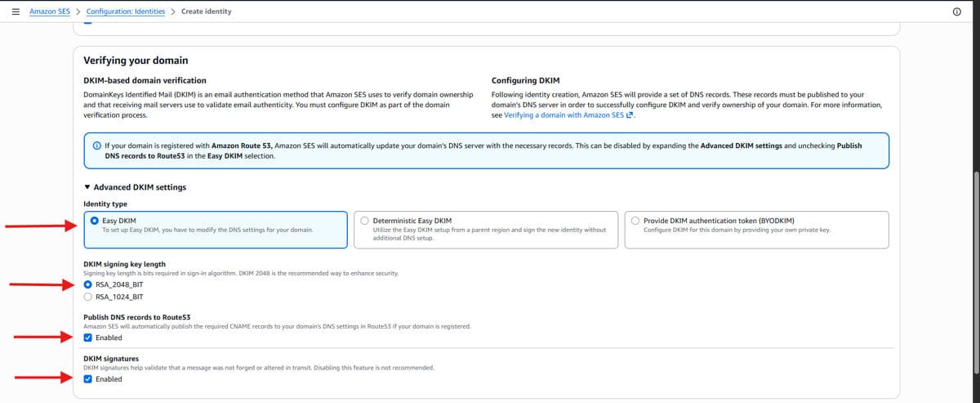The image size is (980, 403).
Task: Choose RSA_2048_BIT key length
Action: tap(88, 284)
